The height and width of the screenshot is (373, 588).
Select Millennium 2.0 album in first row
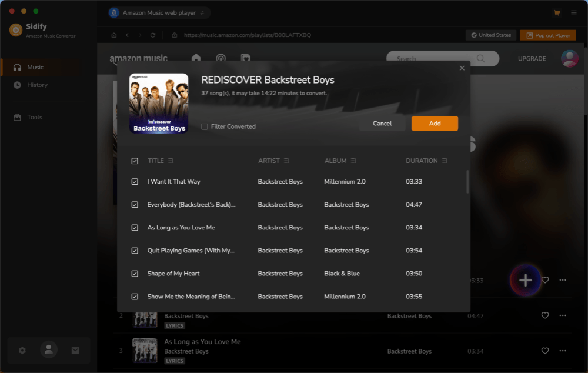point(345,182)
